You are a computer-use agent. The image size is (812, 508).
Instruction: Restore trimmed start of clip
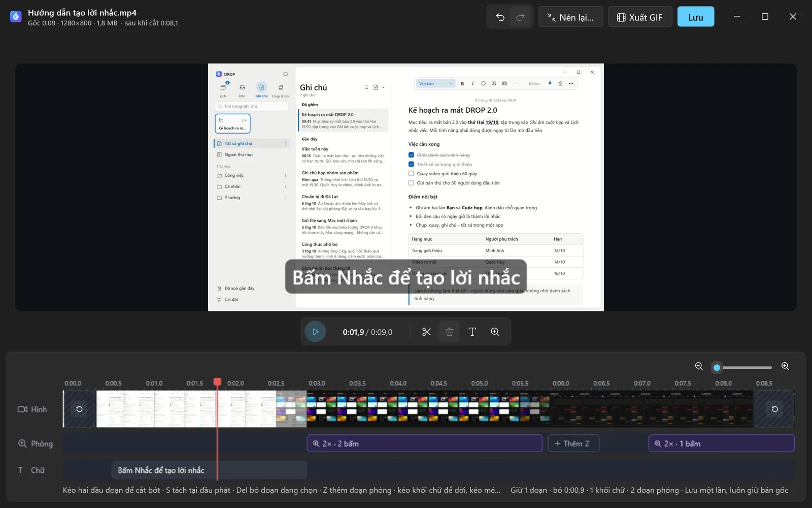point(80,409)
